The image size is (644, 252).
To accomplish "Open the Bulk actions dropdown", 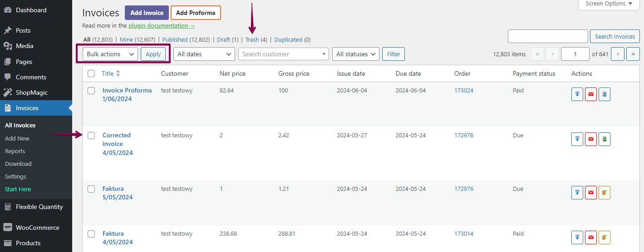I will pyautogui.click(x=110, y=54).
